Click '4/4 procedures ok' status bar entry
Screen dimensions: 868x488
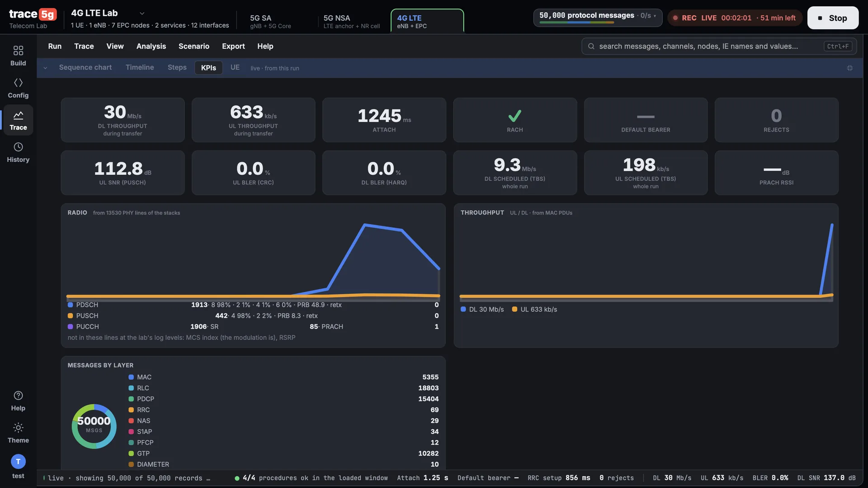coord(311,478)
